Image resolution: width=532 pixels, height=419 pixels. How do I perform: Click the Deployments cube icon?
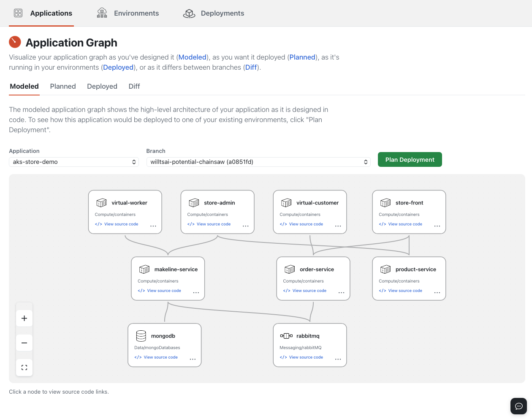click(189, 14)
